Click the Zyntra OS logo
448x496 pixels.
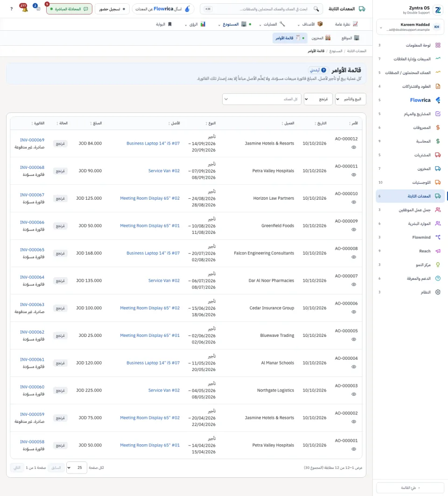coord(438,10)
